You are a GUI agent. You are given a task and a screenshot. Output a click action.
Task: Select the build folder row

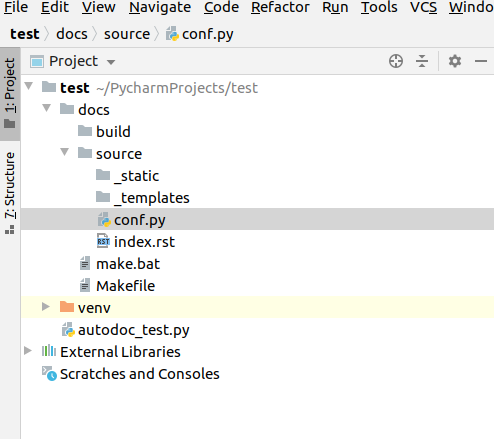[x=257, y=131]
